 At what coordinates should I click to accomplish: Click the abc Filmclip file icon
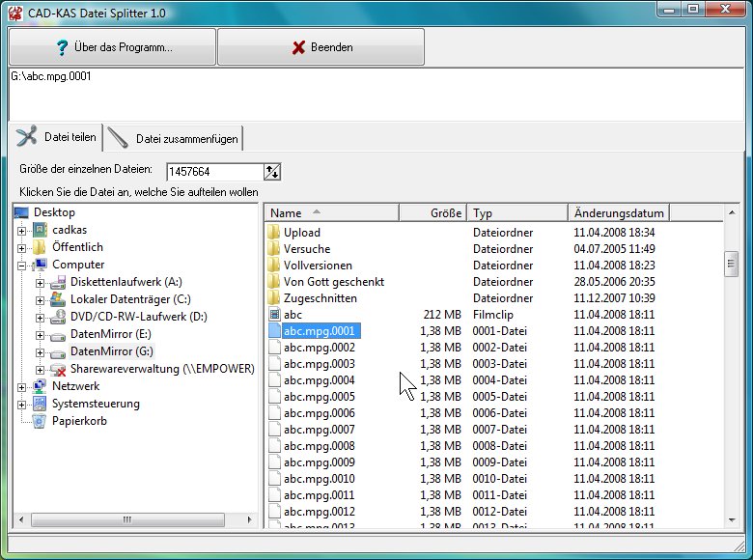[274, 315]
